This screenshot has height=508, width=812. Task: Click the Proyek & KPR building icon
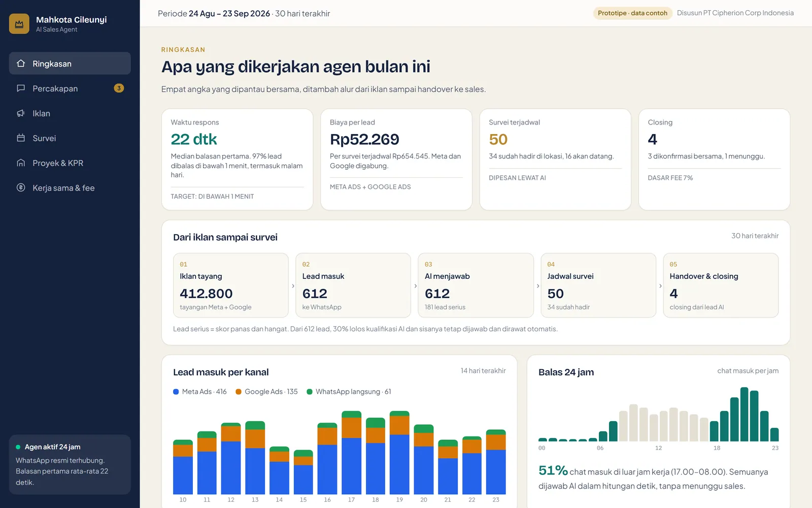[21, 163]
